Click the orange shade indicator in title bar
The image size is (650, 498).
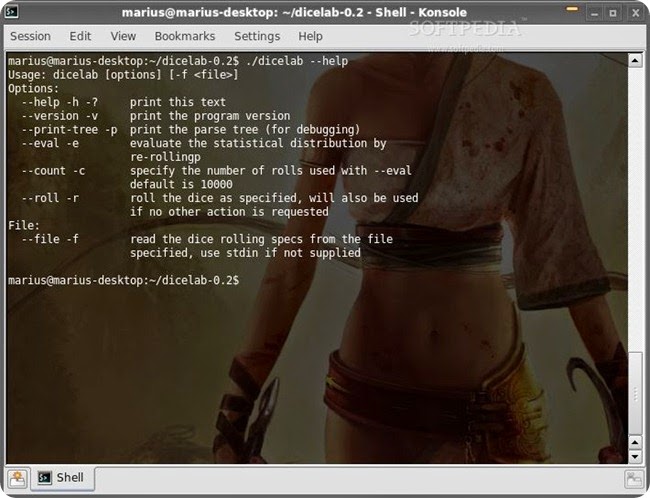(572, 9)
